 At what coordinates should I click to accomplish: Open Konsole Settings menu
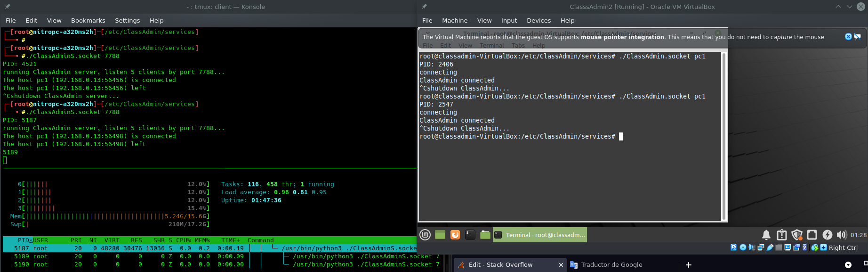coord(128,20)
